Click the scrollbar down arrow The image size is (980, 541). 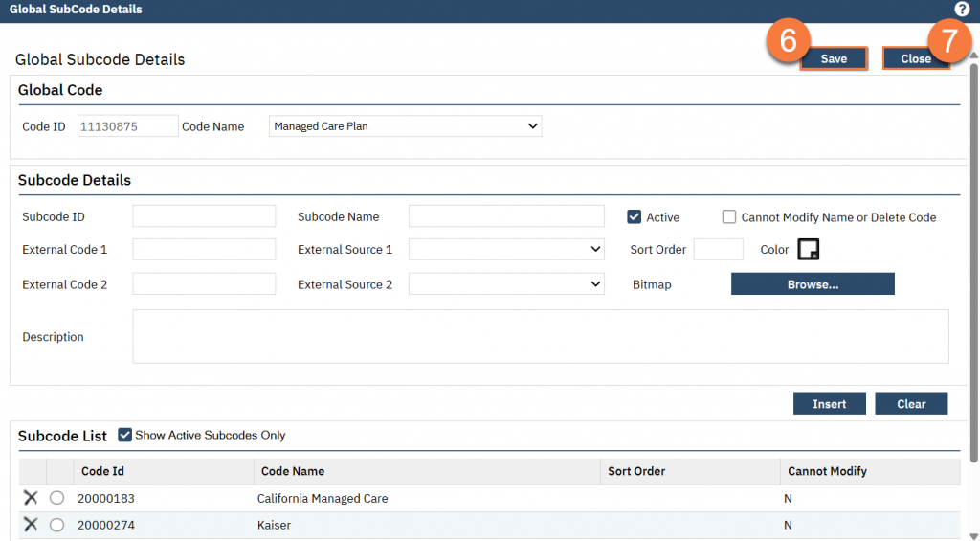(973, 535)
